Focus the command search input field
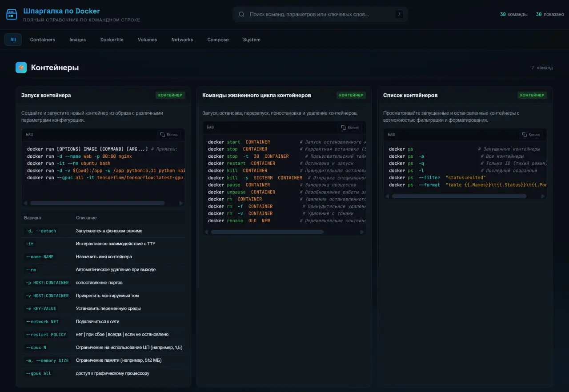The width and height of the screenshot is (569, 392). pos(320,14)
